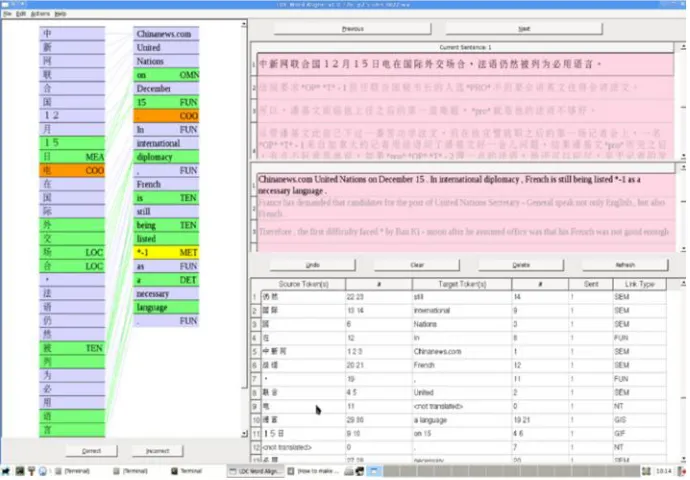The height and width of the screenshot is (480, 690).
Task: Select the Chinese source token tagged TEN
Action: [x=72, y=348]
